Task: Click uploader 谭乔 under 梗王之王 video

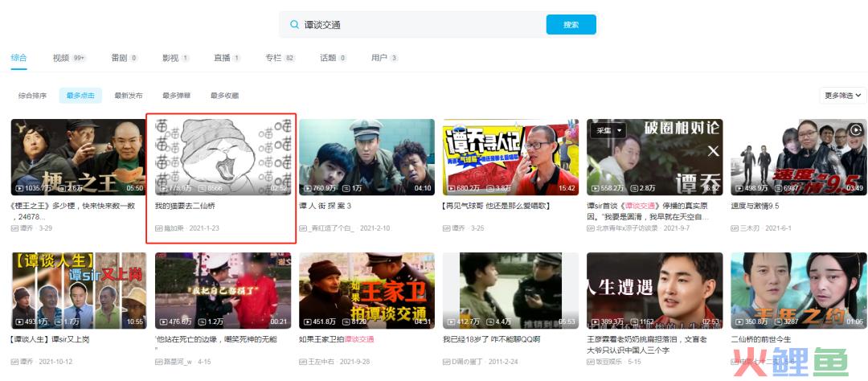Action: [x=27, y=228]
